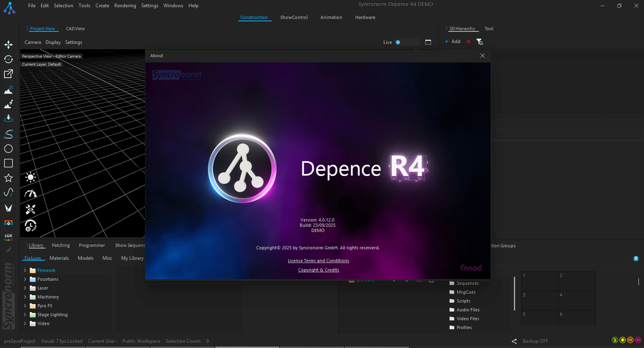
Task: Select the star shape tool
Action: coord(8,178)
